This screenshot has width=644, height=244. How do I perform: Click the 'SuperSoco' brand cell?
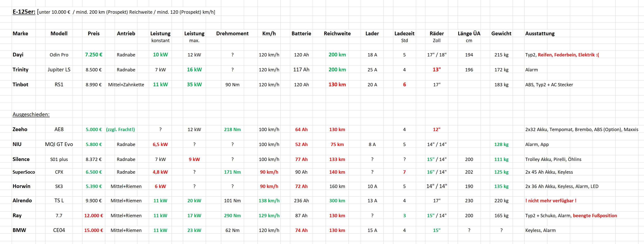[x=24, y=172]
